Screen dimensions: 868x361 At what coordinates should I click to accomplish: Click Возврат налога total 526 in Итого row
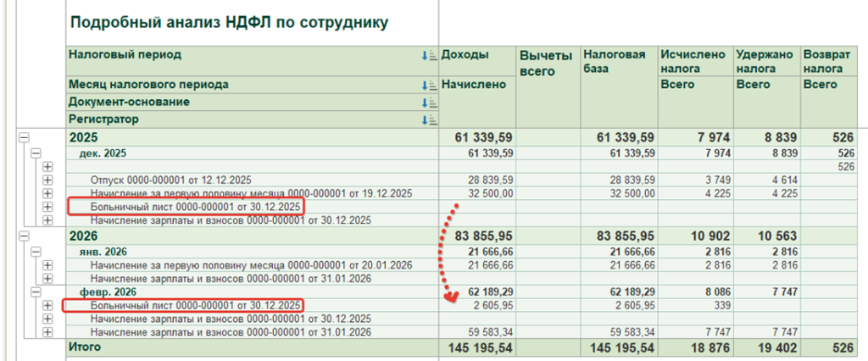(x=843, y=347)
